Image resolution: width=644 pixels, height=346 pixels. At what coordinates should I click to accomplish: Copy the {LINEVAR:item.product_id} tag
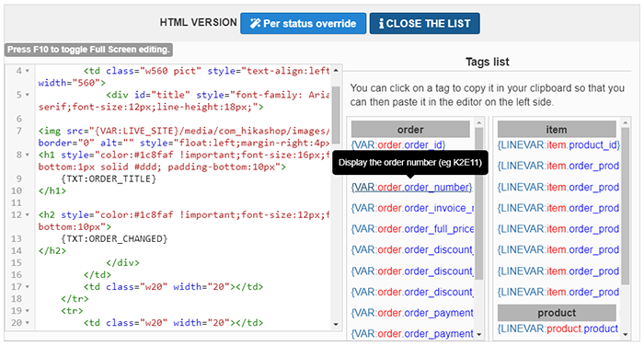558,144
